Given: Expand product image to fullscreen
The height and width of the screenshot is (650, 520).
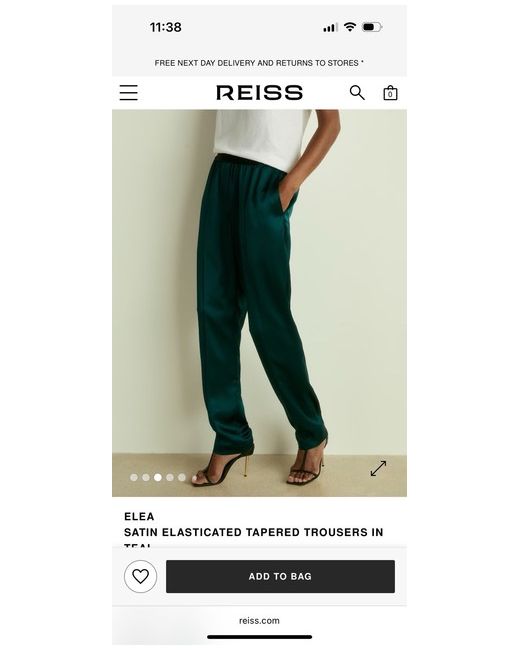Looking at the screenshot, I should coord(378,468).
